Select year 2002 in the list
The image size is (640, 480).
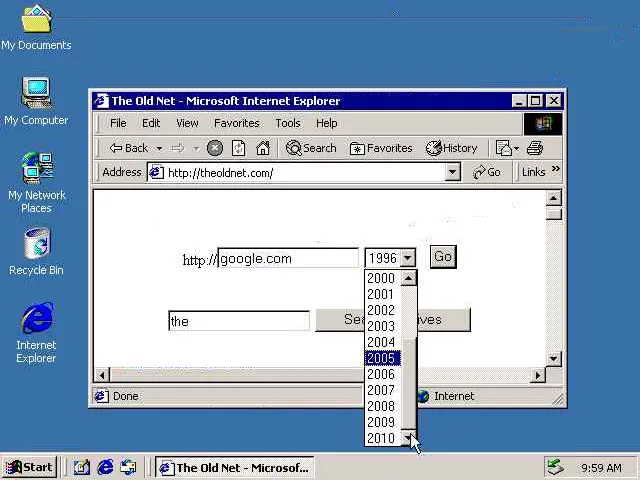(382, 310)
